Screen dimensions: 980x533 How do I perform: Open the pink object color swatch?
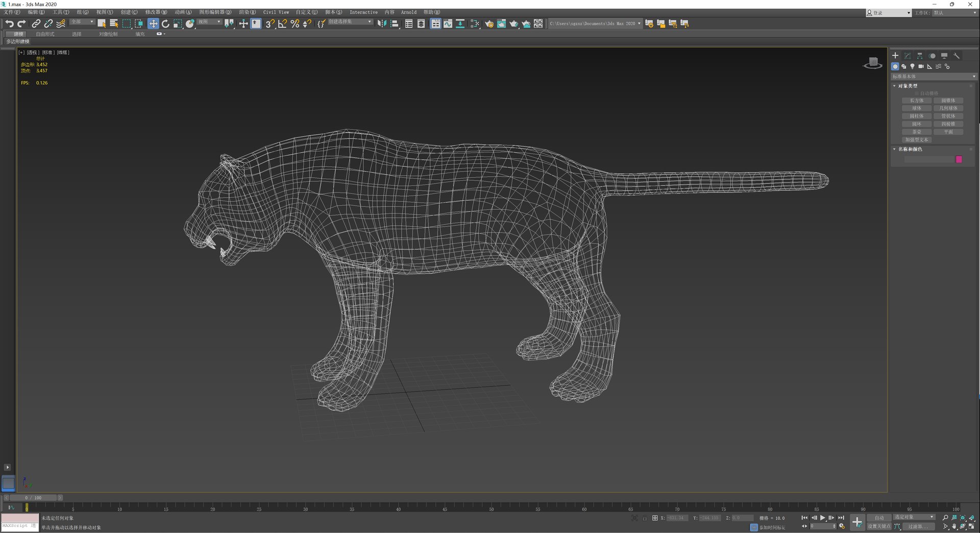[x=959, y=159]
